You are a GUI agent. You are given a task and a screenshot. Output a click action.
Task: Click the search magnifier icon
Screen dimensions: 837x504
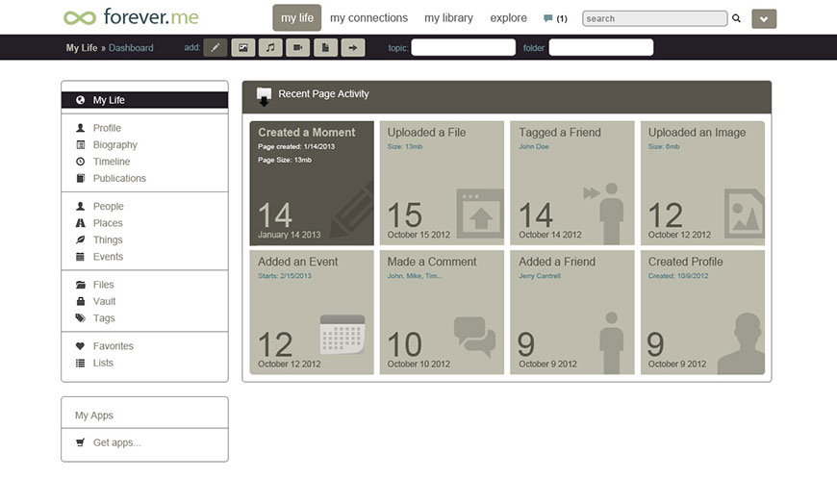click(x=737, y=18)
